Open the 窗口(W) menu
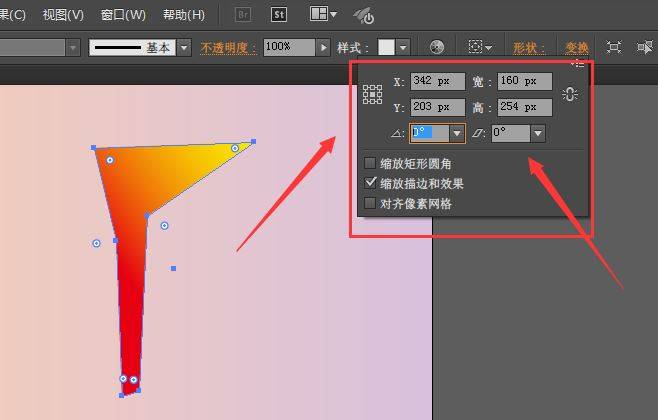This screenshot has width=658, height=420. 123,15
